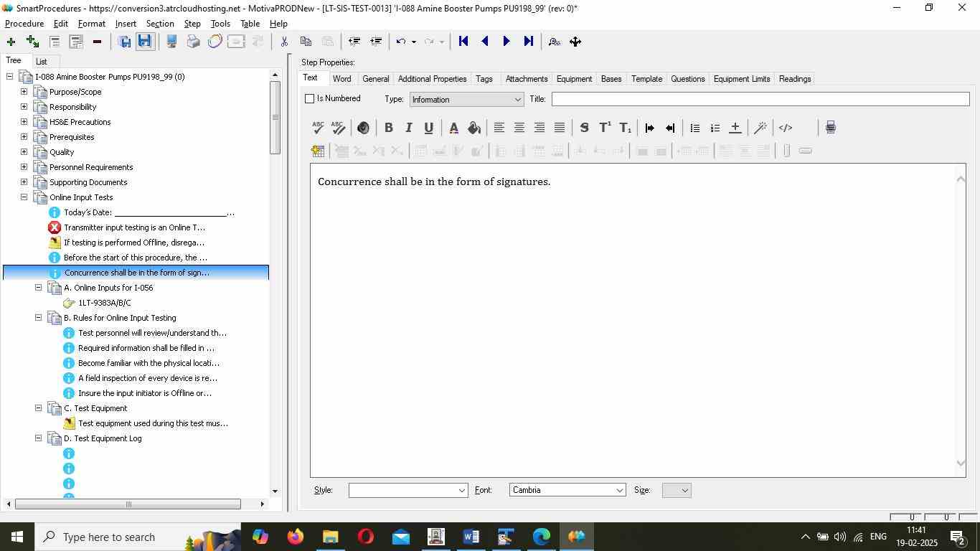
Task: Select the 1LT-9383A/B/C tree item
Action: [105, 303]
